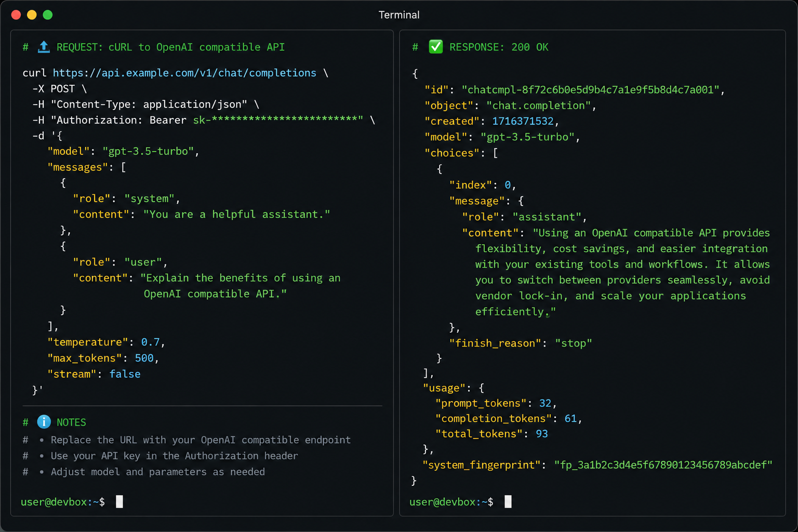This screenshot has width=798, height=532.
Task: Click the curl command word
Action: click(x=34, y=73)
